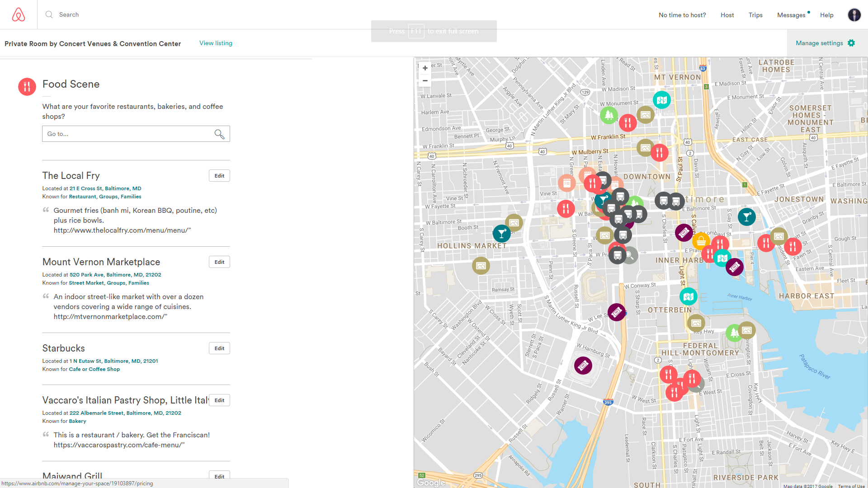
Task: Click the green tree marker near W Monument St
Action: point(609,115)
